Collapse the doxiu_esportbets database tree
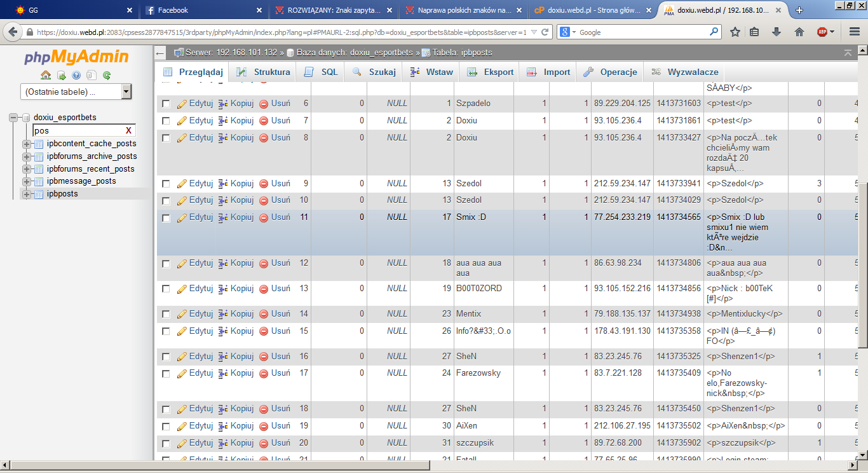Image resolution: width=868 pixels, height=473 pixels. [x=14, y=118]
